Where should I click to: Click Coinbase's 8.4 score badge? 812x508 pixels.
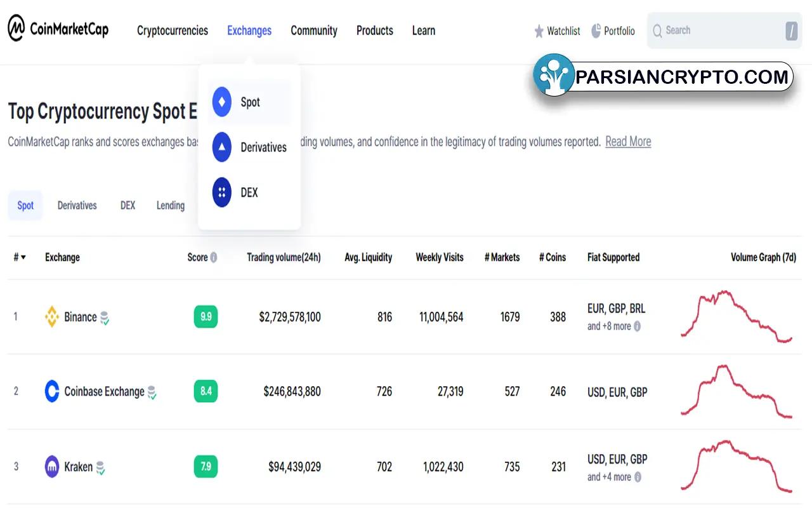pos(206,391)
